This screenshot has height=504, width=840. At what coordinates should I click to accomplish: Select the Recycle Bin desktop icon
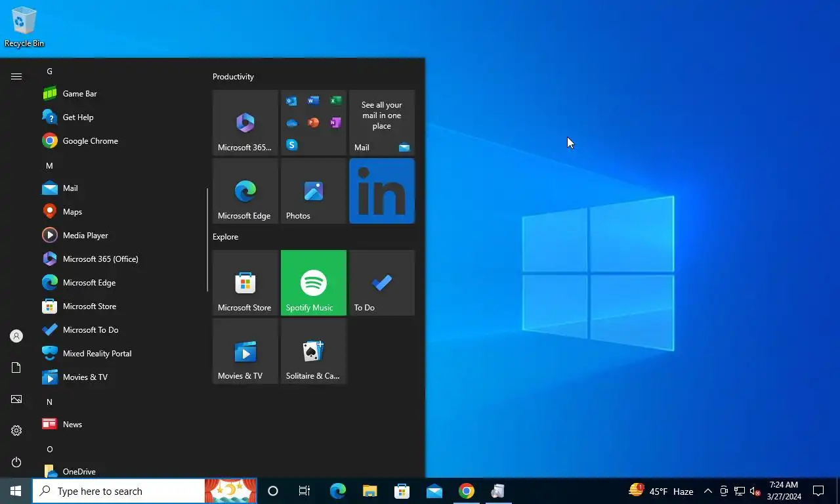coord(24,28)
